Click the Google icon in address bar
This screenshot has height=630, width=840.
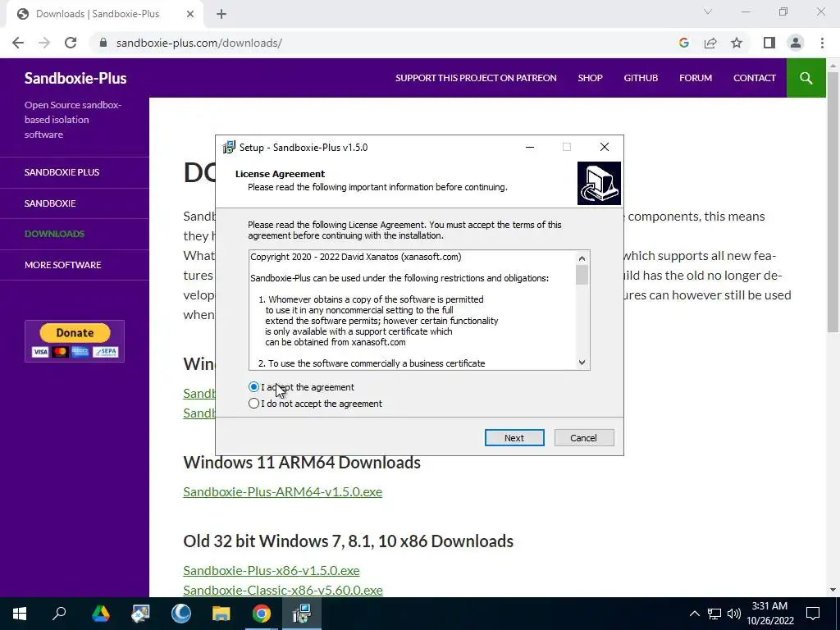coord(683,43)
